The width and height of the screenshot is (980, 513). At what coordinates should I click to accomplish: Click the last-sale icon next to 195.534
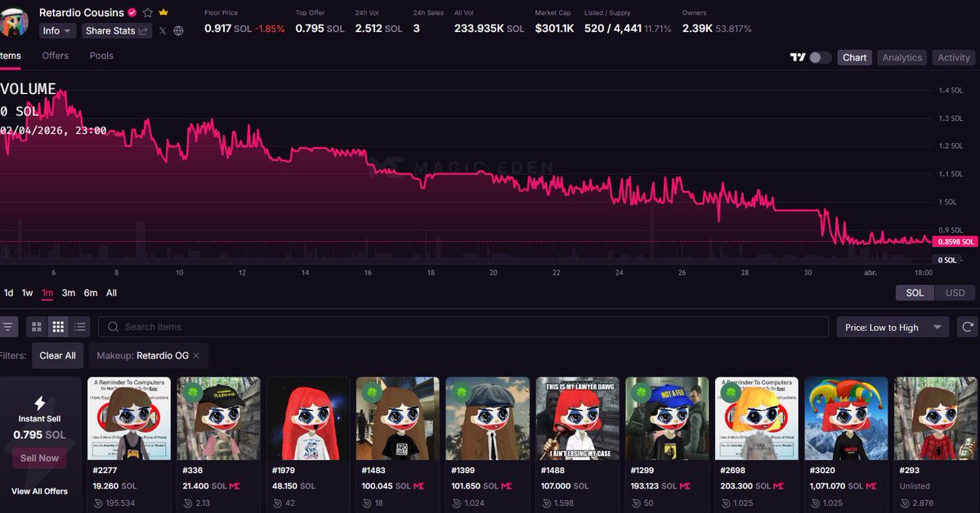(x=98, y=503)
